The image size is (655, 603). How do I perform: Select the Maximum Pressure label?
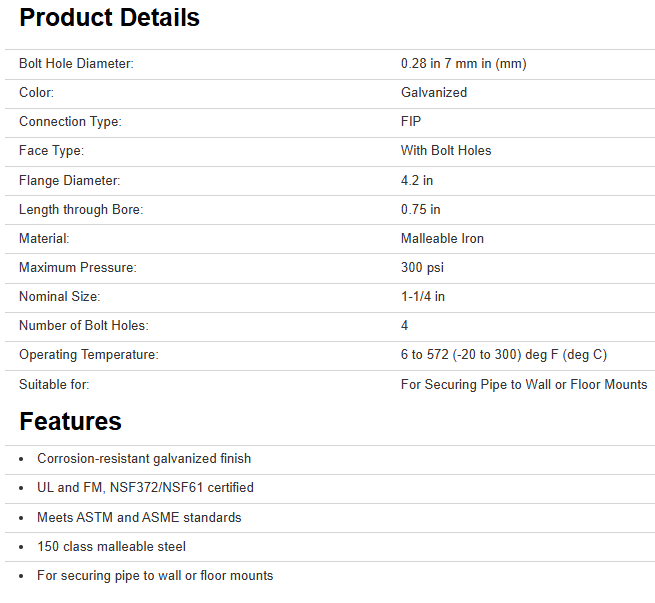(x=78, y=268)
